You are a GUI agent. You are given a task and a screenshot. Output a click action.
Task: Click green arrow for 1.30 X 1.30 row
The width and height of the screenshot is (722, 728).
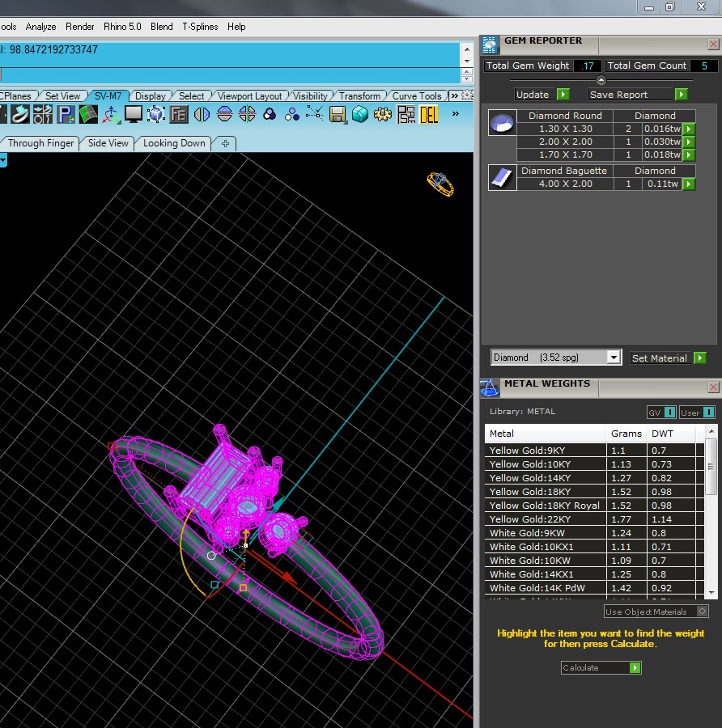pyautogui.click(x=689, y=129)
